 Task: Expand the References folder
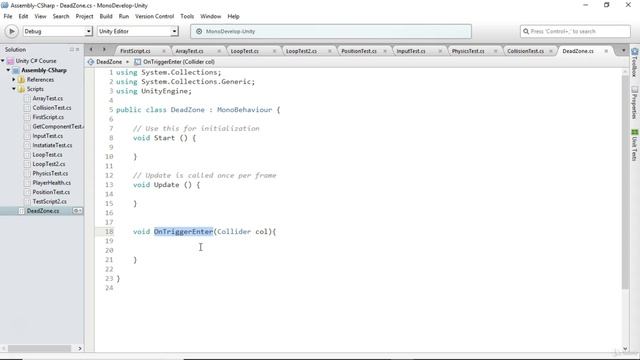14,80
